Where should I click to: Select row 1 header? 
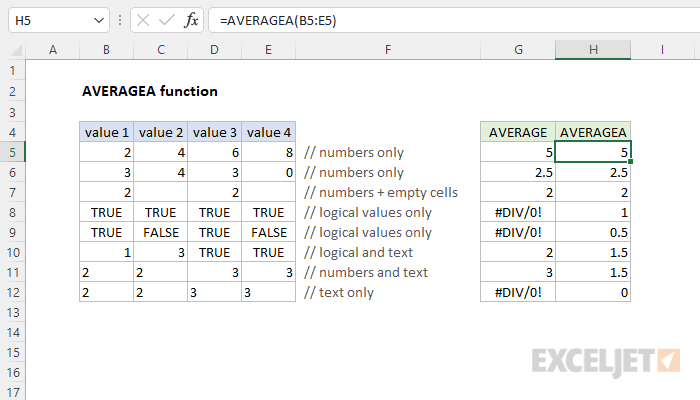pos(12,70)
